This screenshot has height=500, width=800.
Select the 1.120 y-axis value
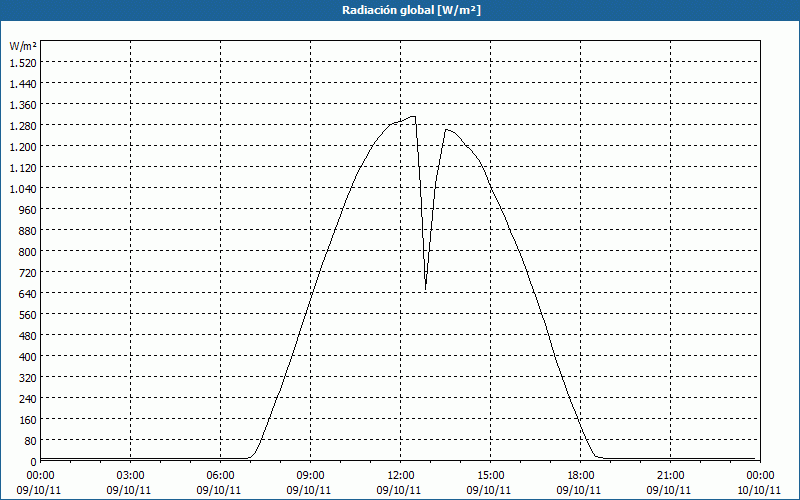click(23, 167)
